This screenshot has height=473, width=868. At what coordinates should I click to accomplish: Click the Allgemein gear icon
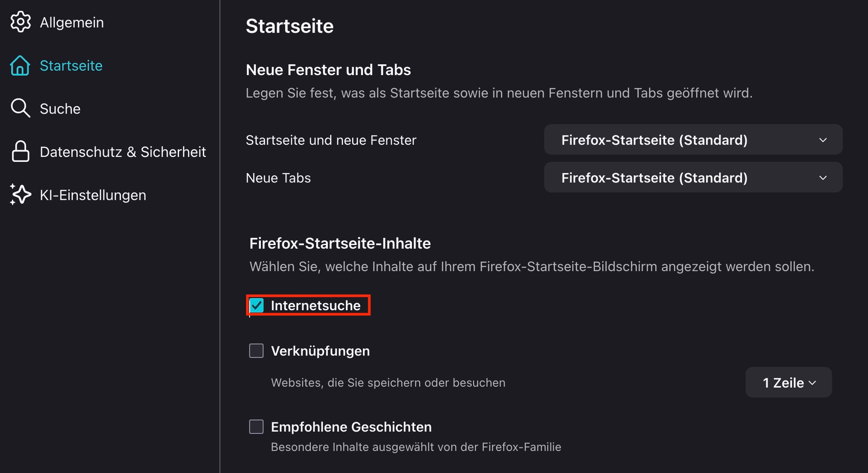(20, 22)
